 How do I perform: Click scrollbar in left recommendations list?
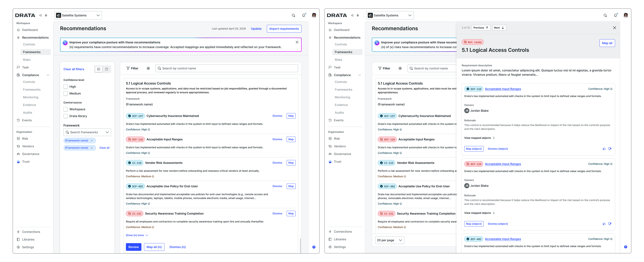click(300, 245)
